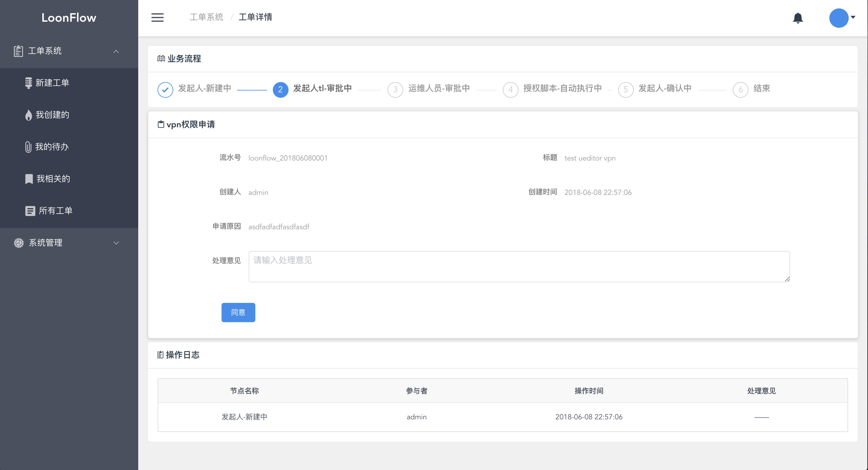Image resolution: width=868 pixels, height=470 pixels.
Task: Click the creator value admin
Action: [x=258, y=193]
